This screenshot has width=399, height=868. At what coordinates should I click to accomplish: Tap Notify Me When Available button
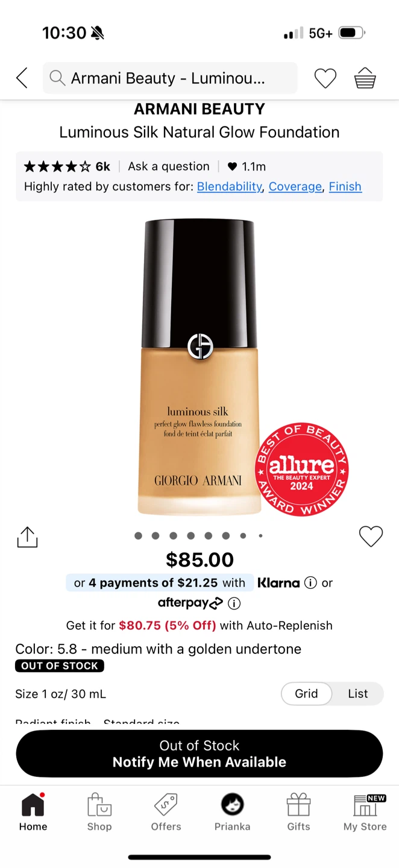coord(199,753)
